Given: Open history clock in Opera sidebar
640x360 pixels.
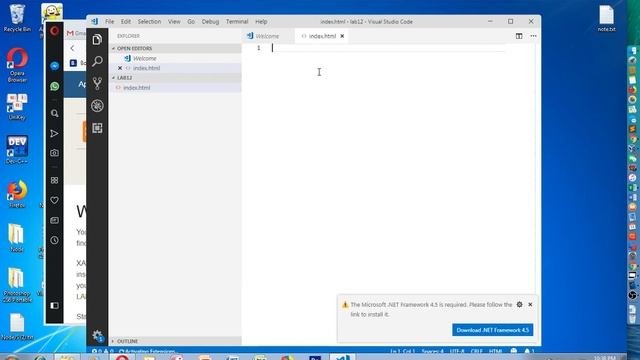Looking at the screenshot, I should [x=54, y=240].
